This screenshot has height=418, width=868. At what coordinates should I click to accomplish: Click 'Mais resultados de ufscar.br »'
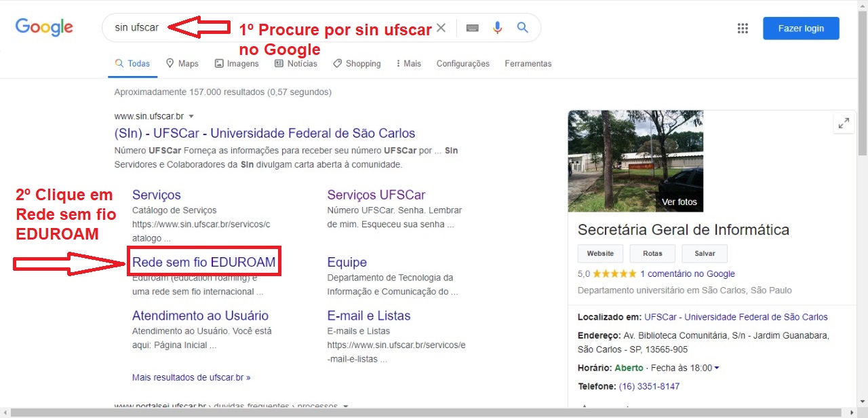(x=191, y=377)
